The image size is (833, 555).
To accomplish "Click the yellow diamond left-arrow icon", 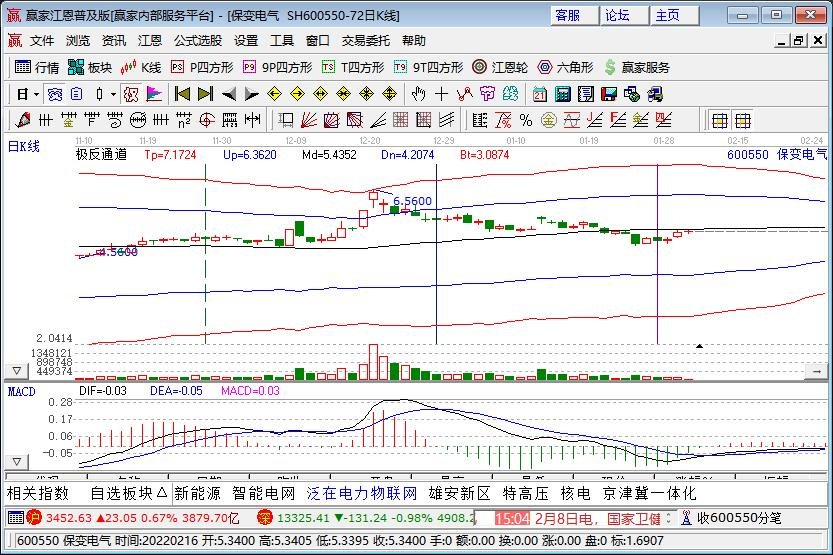I will tap(274, 94).
